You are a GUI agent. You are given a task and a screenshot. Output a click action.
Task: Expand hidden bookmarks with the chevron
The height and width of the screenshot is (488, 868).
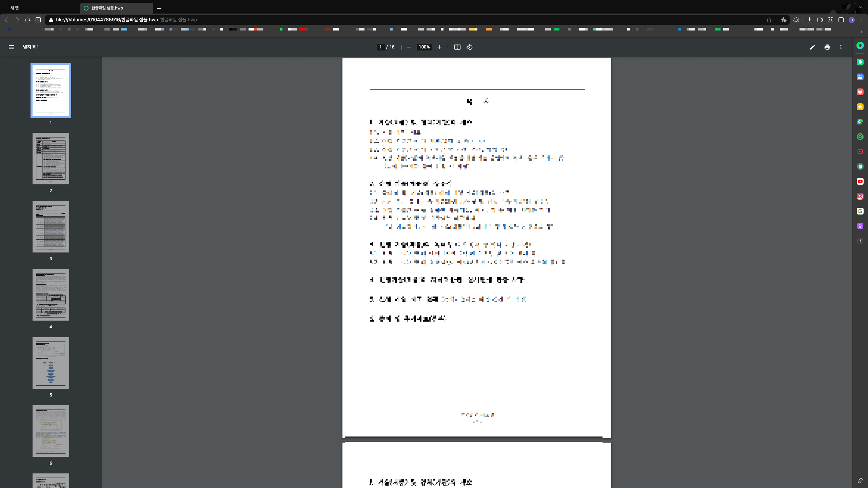tap(860, 32)
